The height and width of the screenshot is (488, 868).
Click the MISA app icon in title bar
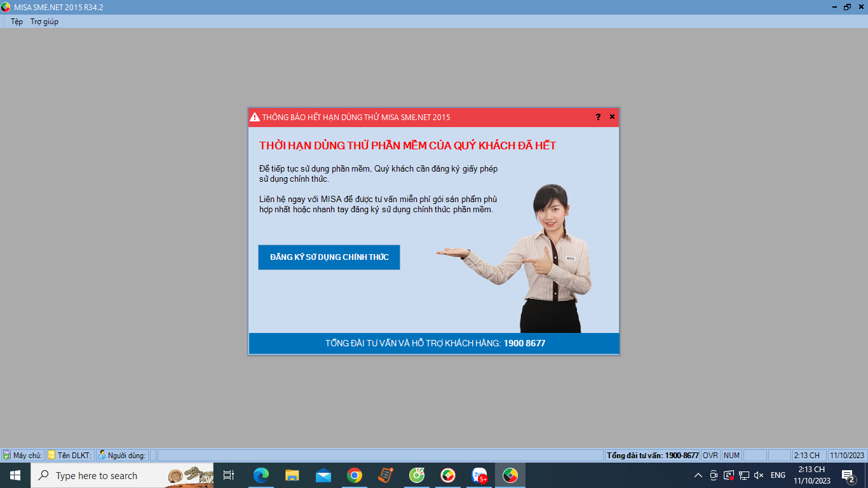coord(6,7)
